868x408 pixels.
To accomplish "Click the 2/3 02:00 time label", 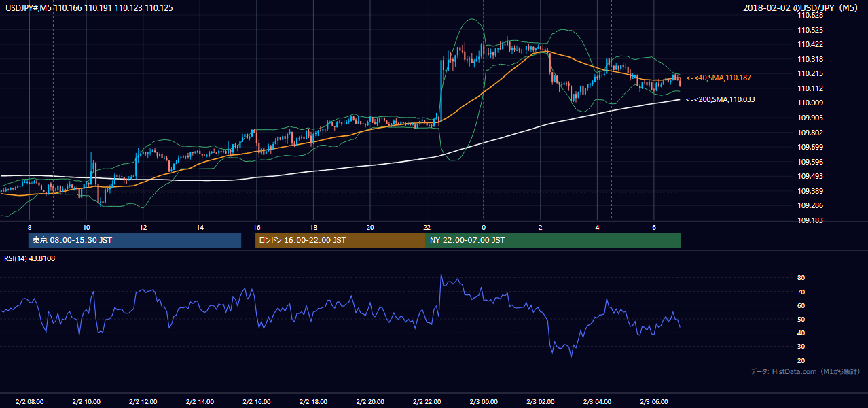I will point(540,402).
